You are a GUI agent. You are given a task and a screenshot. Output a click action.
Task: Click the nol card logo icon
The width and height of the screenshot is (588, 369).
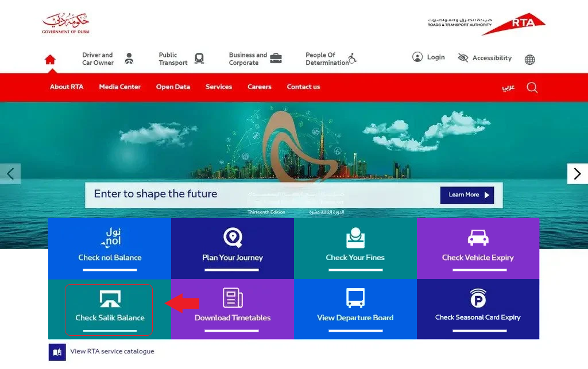(x=111, y=238)
